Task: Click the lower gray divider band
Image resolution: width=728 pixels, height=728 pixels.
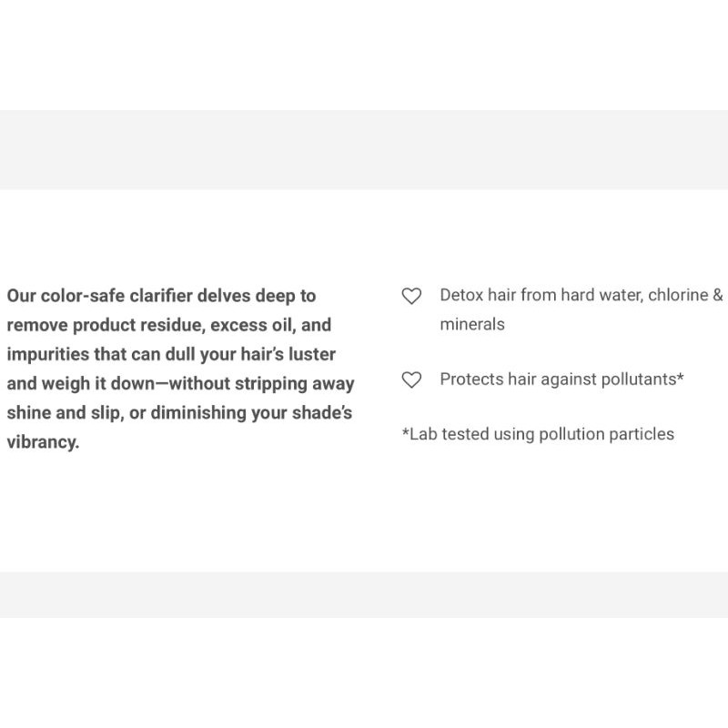Action: click(364, 594)
